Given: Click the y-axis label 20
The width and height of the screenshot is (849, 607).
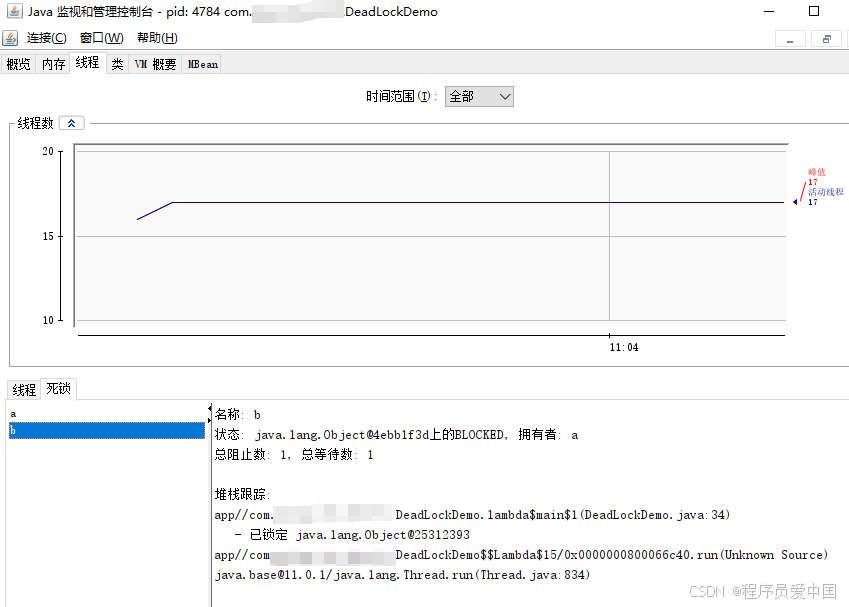Looking at the screenshot, I should pyautogui.click(x=48, y=152).
